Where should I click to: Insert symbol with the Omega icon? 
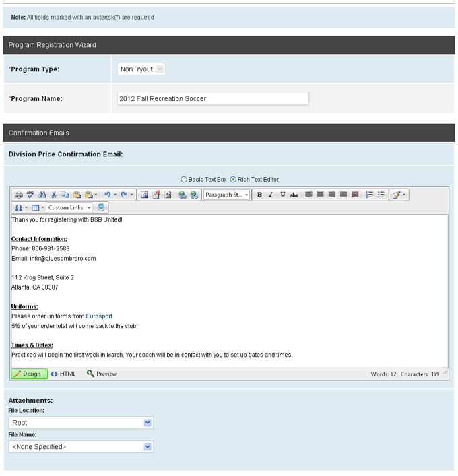pos(19,207)
